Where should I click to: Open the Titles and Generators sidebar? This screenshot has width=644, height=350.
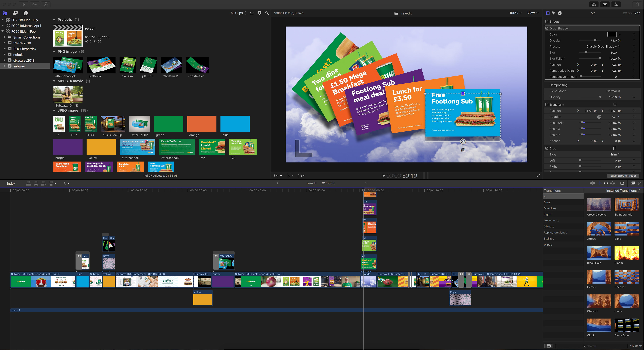click(x=26, y=13)
